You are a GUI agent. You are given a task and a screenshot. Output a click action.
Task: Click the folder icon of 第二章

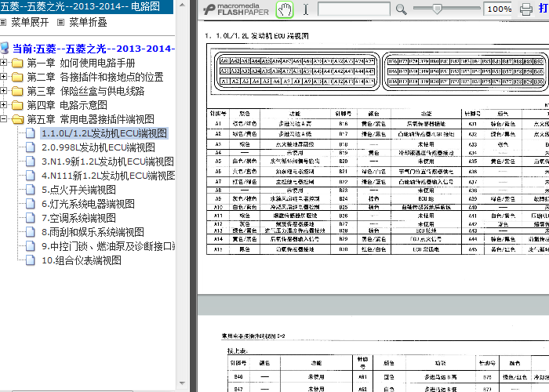point(17,77)
